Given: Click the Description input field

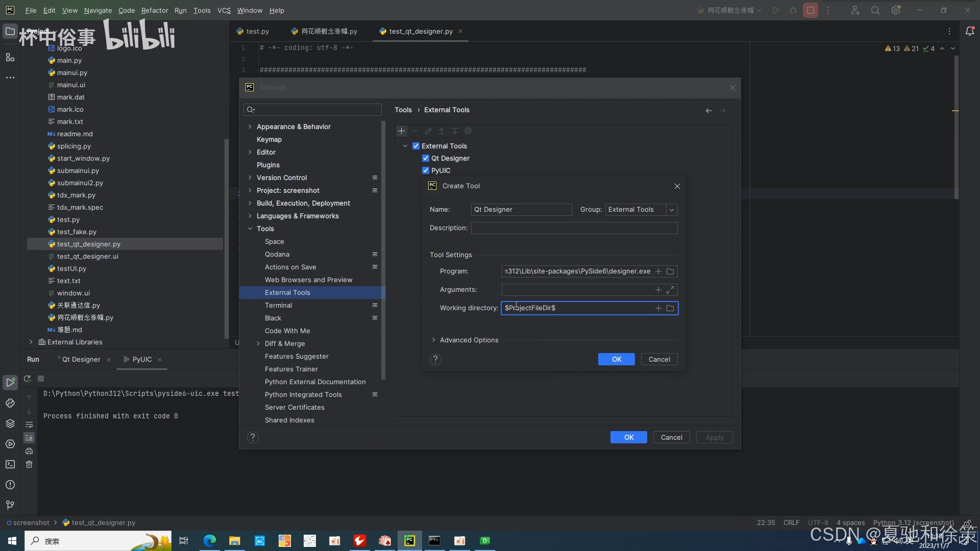Looking at the screenshot, I should tap(574, 228).
